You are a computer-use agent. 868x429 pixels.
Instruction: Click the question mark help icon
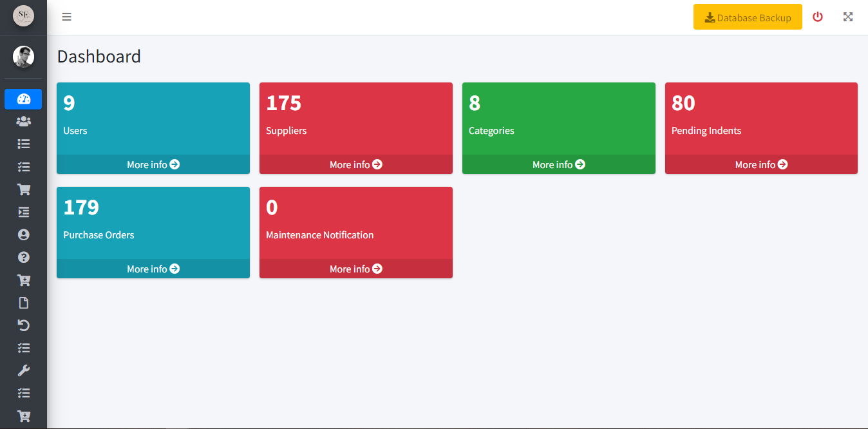(x=24, y=257)
